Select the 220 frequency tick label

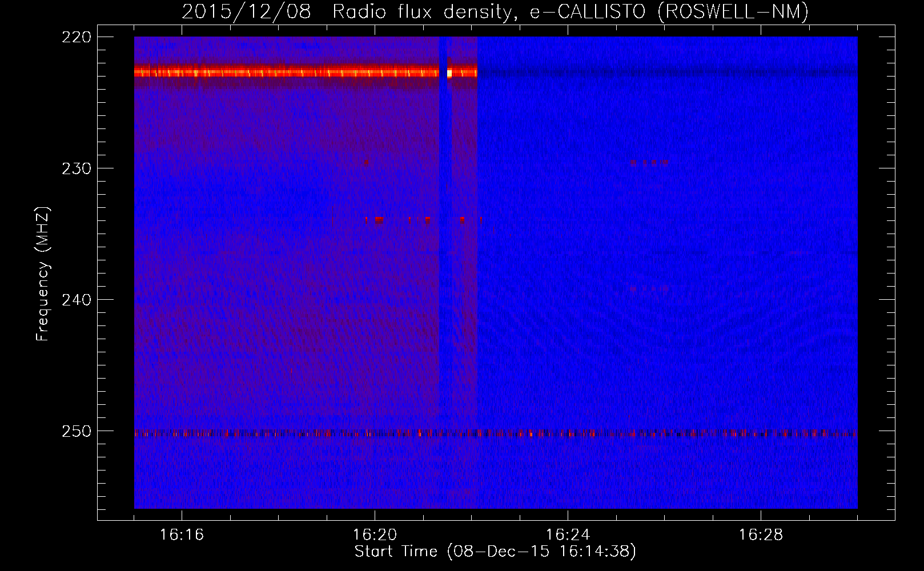77,37
